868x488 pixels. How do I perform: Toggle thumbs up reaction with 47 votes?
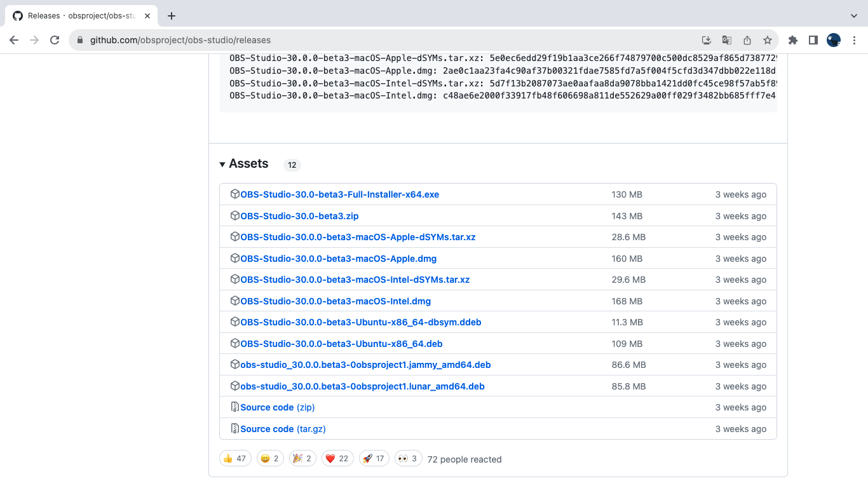tap(234, 459)
